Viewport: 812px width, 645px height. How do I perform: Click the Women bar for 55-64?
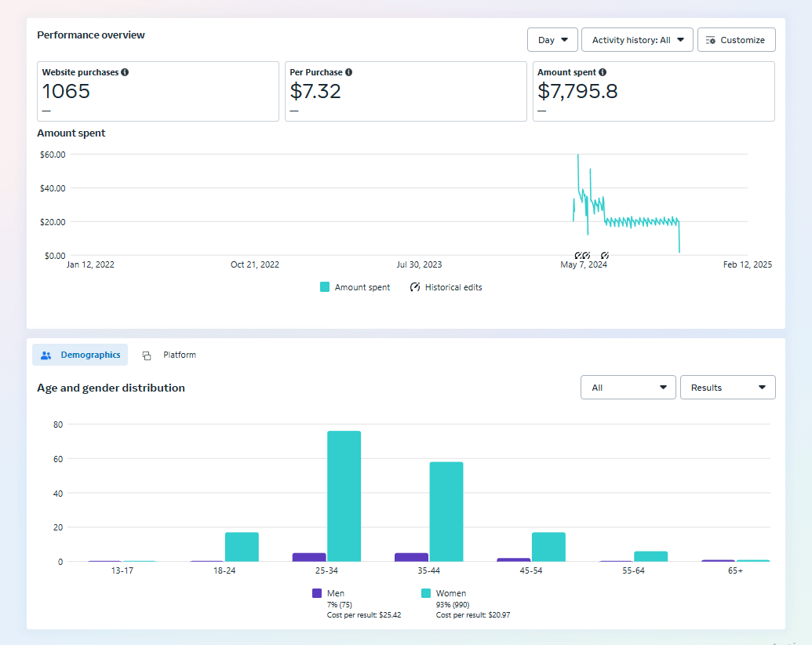click(x=651, y=556)
